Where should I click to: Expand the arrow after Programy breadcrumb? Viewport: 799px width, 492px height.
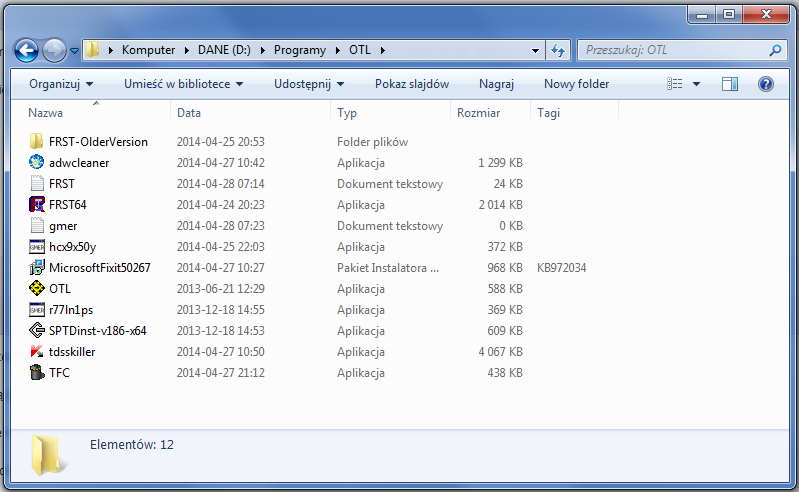(337, 50)
